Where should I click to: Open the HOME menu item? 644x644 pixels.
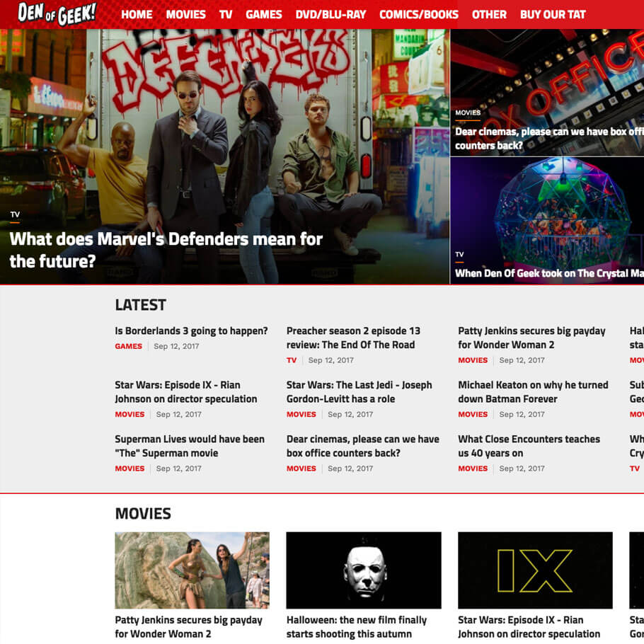tap(137, 14)
